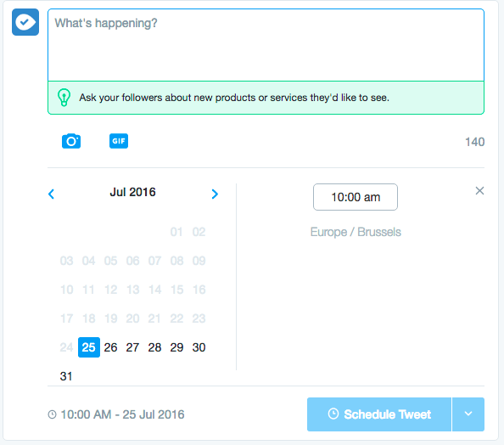Select July 30 on the calendar
Image resolution: width=504 pixels, height=445 pixels.
point(199,347)
